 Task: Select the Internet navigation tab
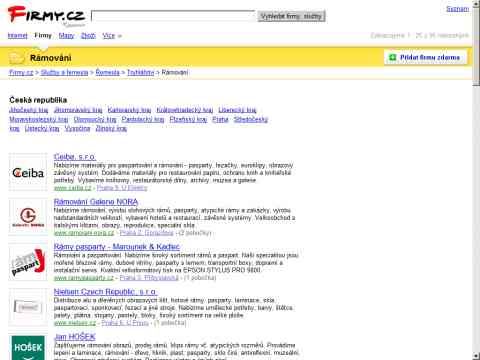tap(18, 36)
